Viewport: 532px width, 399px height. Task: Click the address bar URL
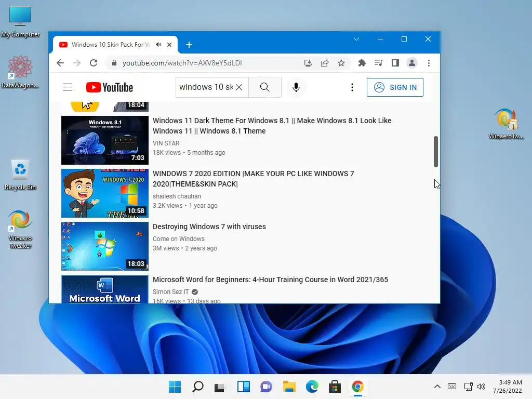[182, 63]
